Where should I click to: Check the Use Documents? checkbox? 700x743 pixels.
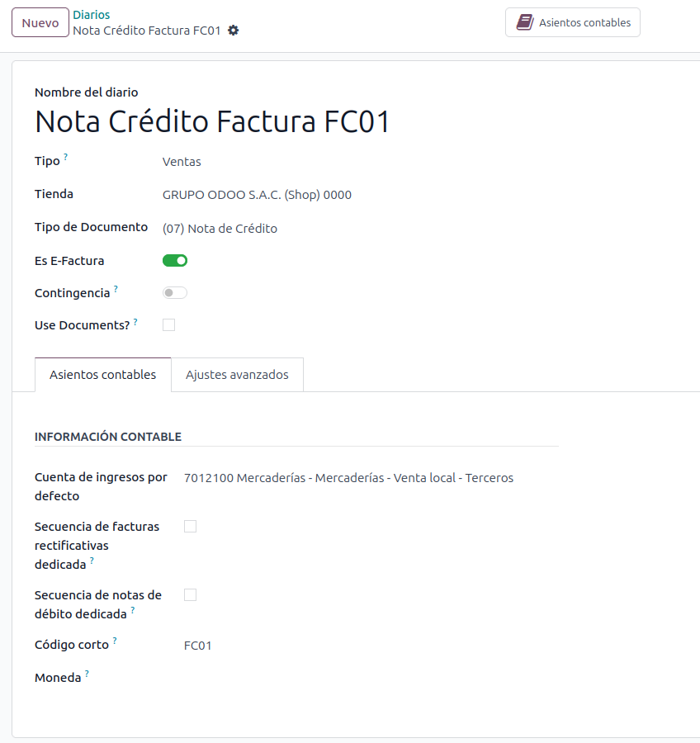[x=169, y=325]
